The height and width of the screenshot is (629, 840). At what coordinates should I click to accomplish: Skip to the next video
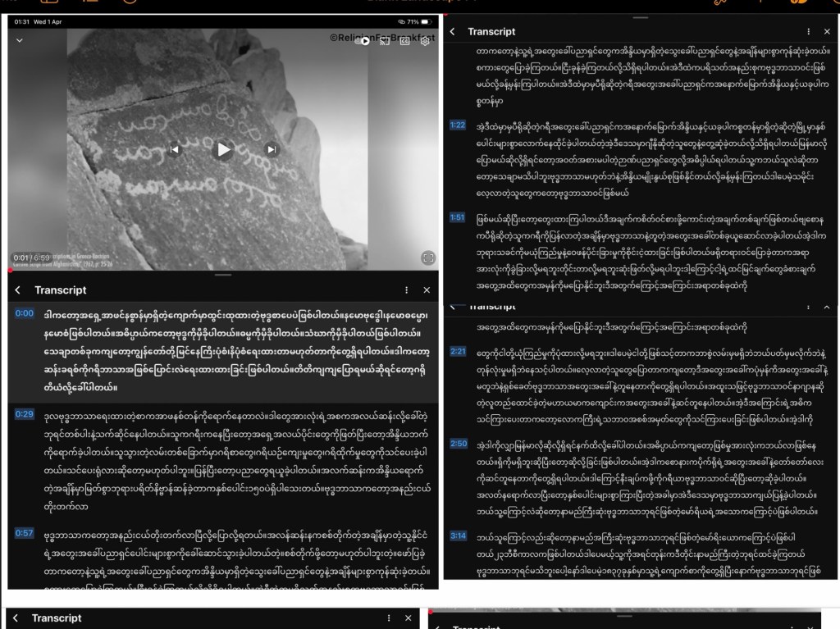click(271, 149)
